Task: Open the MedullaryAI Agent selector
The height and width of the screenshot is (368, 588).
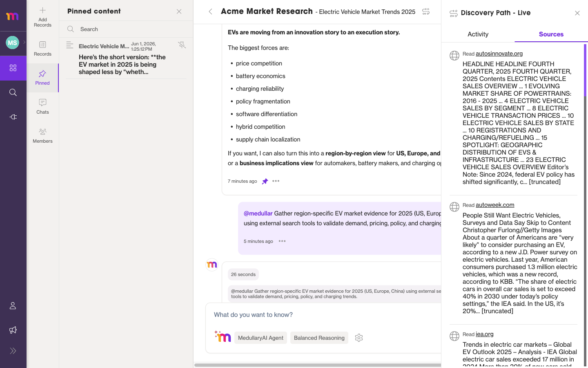Action: tap(261, 338)
